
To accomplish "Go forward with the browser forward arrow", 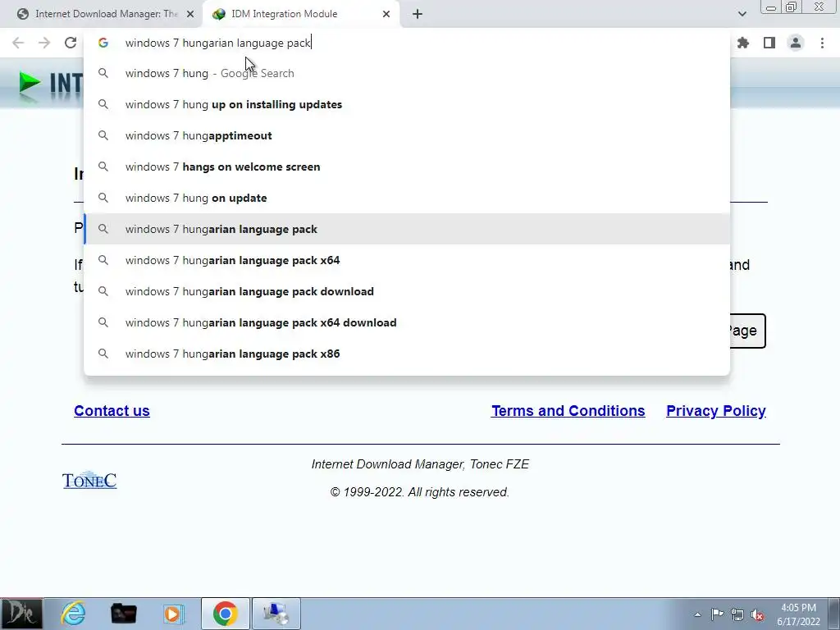I will tap(44, 43).
